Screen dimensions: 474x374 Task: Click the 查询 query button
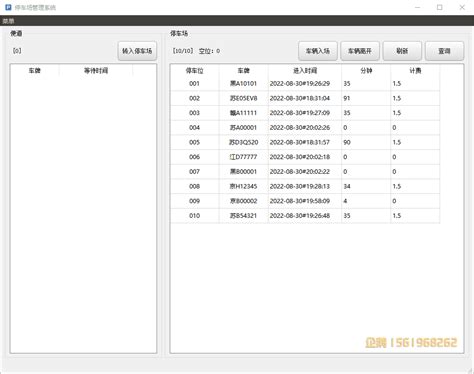tap(444, 51)
